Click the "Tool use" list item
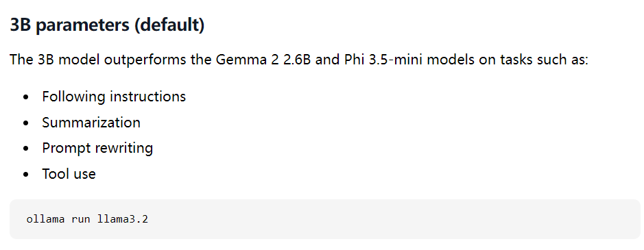 point(69,174)
